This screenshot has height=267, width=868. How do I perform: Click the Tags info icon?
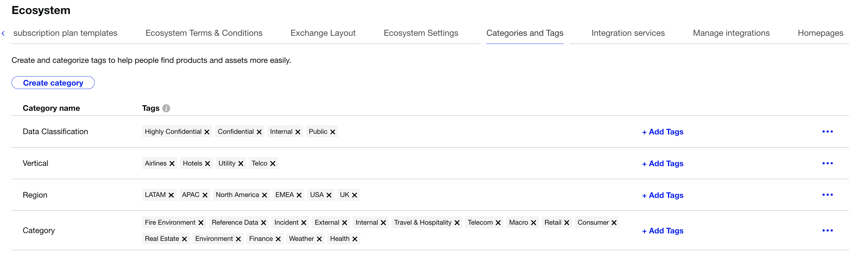click(x=166, y=108)
